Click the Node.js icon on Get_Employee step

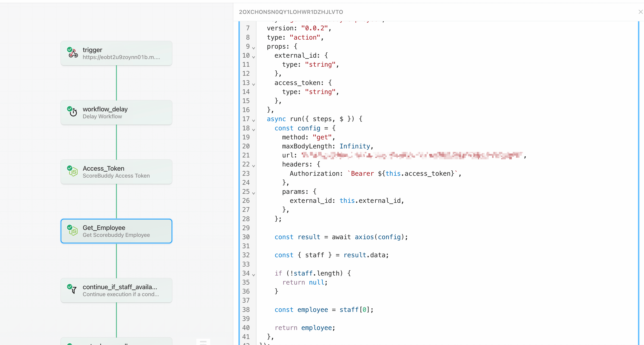tap(74, 232)
